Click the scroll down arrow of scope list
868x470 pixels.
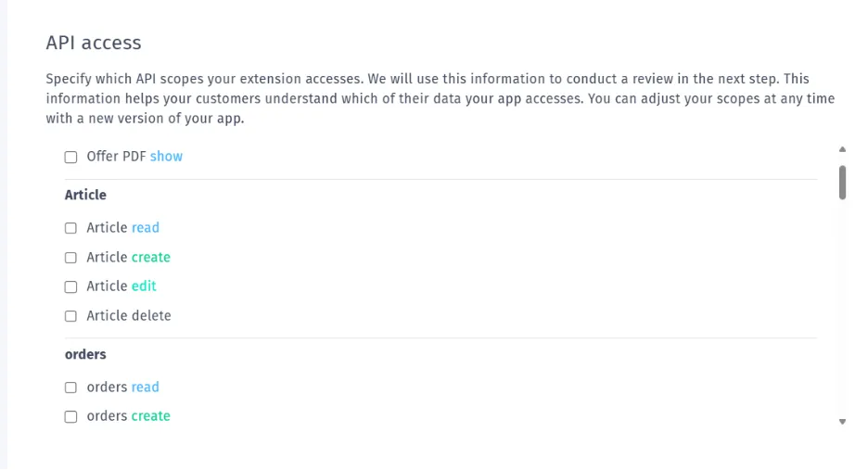point(842,422)
